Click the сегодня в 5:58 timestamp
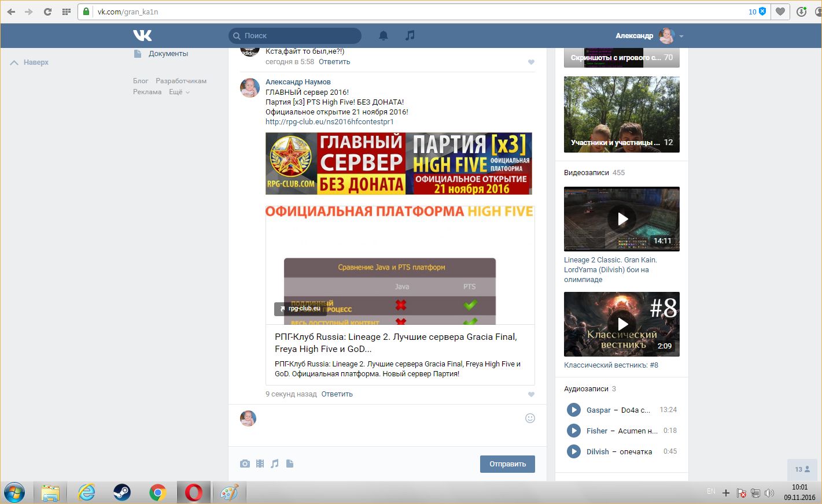This screenshot has width=822, height=504. point(290,62)
